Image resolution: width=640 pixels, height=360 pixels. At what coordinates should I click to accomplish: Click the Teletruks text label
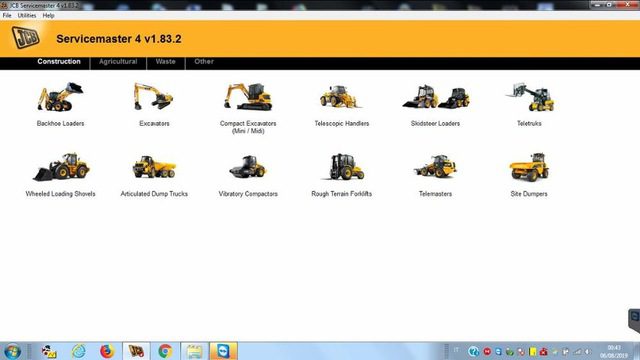coord(529,123)
